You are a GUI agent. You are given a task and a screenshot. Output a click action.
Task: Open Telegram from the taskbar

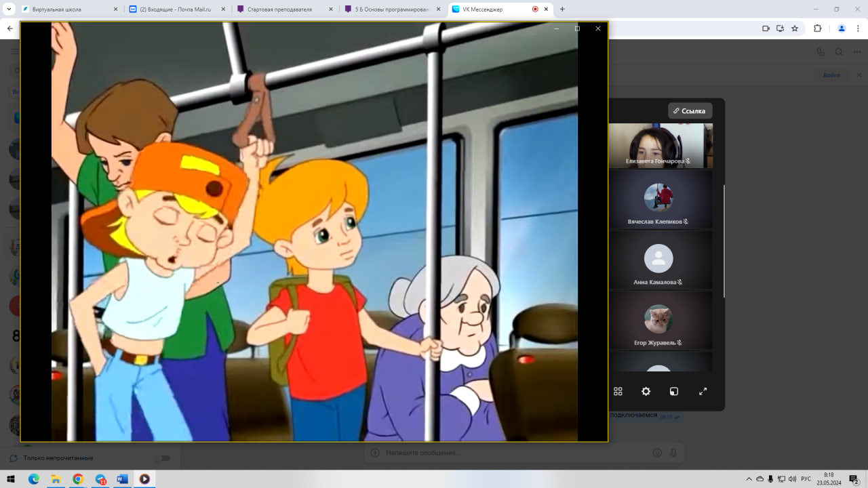tap(100, 479)
